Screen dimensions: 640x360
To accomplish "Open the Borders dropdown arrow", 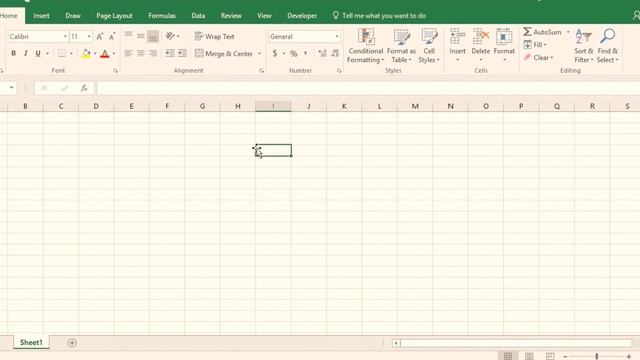I will 71,53.
